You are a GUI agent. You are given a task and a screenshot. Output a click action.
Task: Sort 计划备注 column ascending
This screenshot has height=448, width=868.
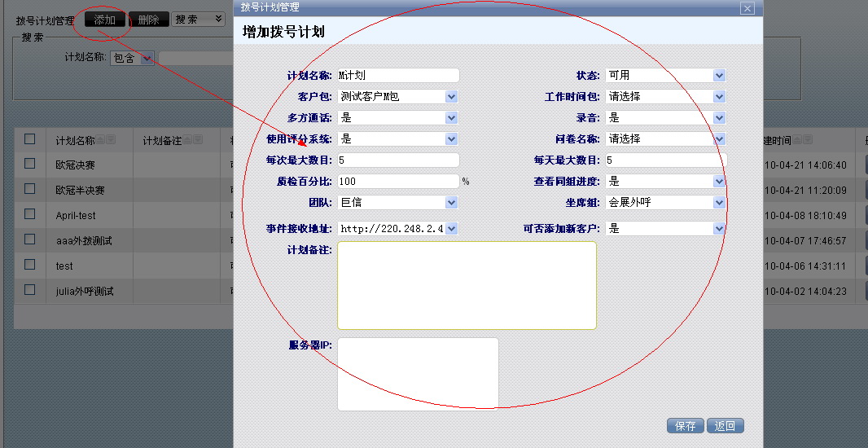tap(186, 140)
